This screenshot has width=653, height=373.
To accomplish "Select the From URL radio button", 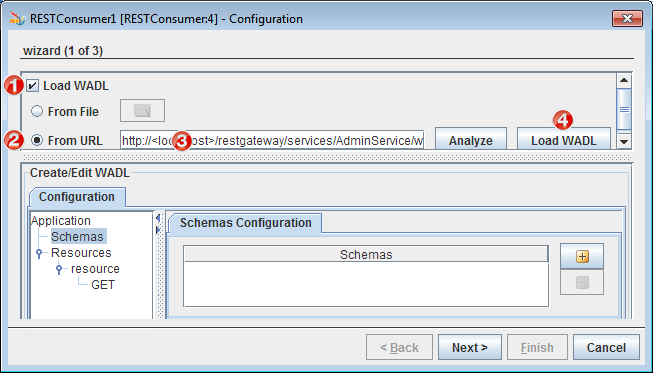I will (37, 140).
